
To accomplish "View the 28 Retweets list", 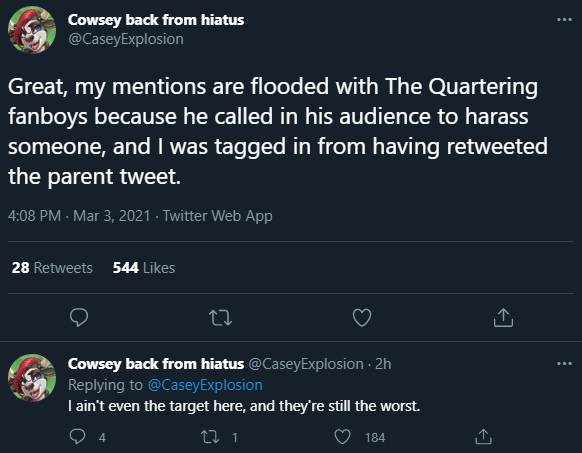I will coord(52,268).
